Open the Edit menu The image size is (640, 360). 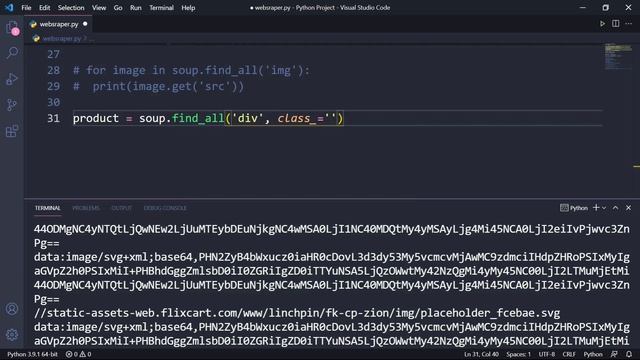click(x=44, y=8)
